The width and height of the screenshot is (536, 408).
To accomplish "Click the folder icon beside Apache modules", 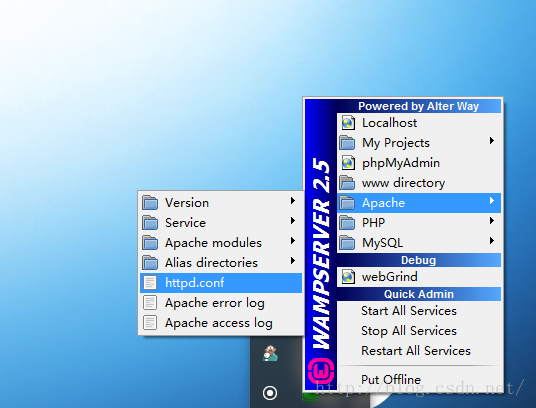I will (150, 243).
